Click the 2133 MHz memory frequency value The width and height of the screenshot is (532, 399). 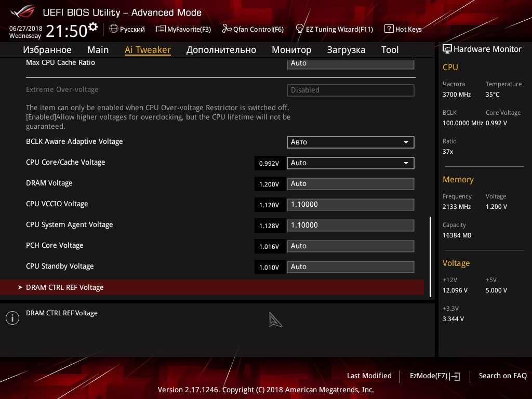(x=457, y=207)
